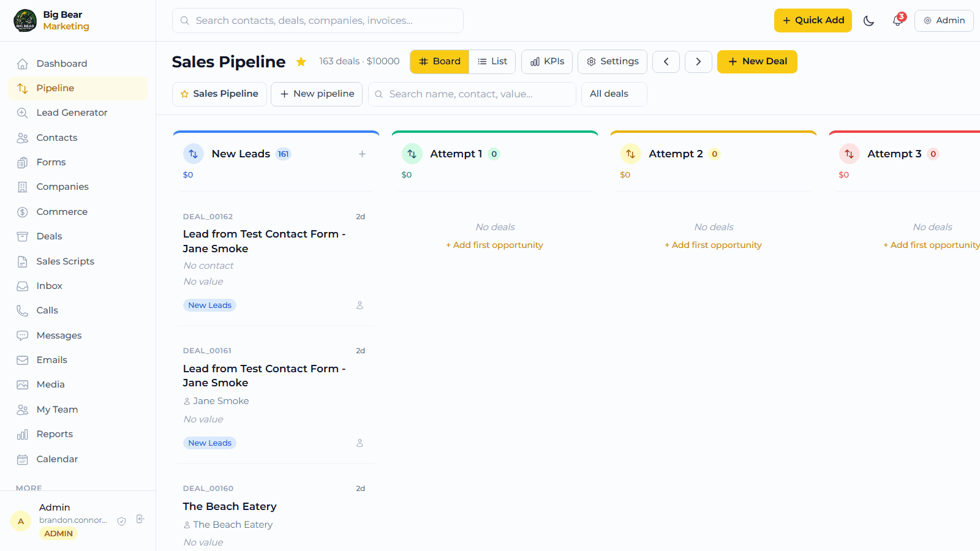
Task: Open the Dashboard page from sidebar
Action: pyautogui.click(x=78, y=64)
